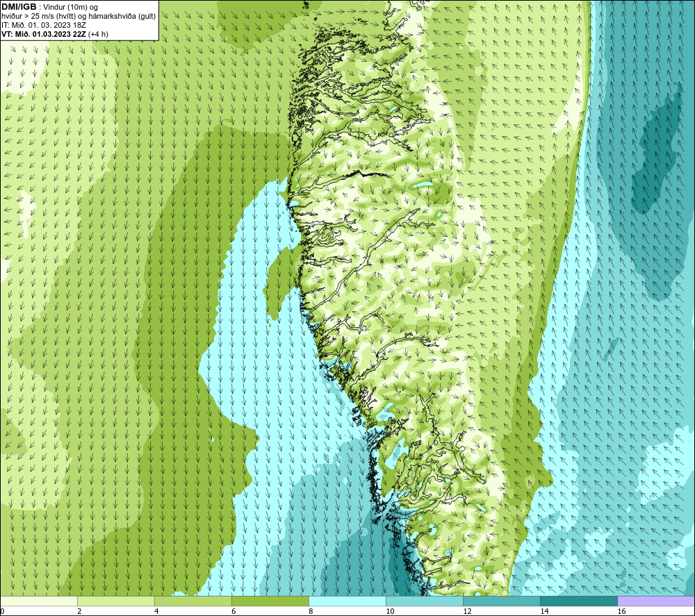
Task: Click the legend scale label 4
Action: click(x=156, y=611)
